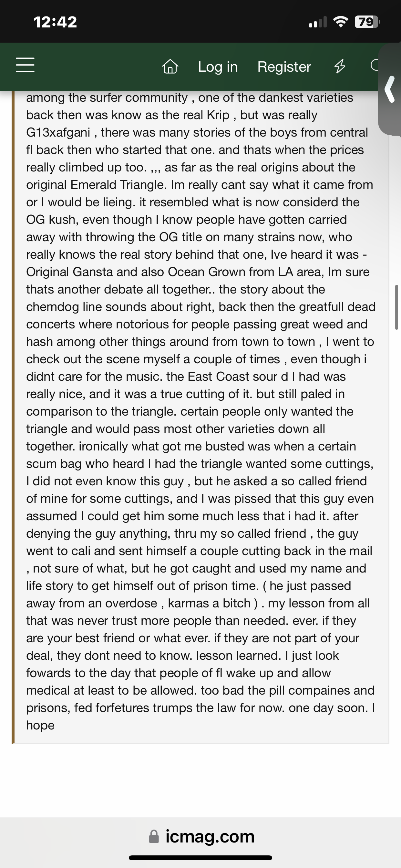Screen dimensions: 401x868
Task: Tap the 12:42 clock in status bar
Action: point(55,22)
